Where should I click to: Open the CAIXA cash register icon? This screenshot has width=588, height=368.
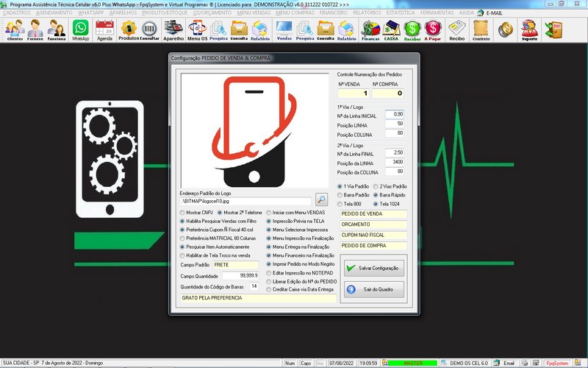tap(391, 30)
